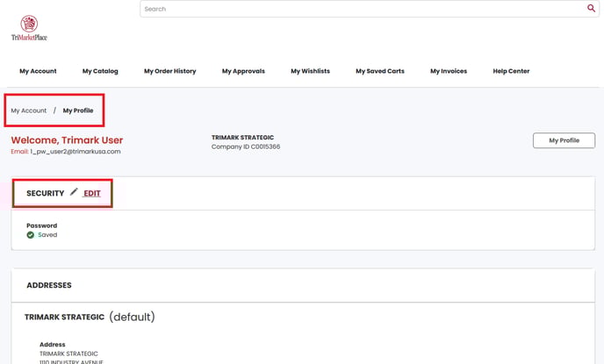Click the Password label
The width and height of the screenshot is (604, 364).
pos(41,225)
